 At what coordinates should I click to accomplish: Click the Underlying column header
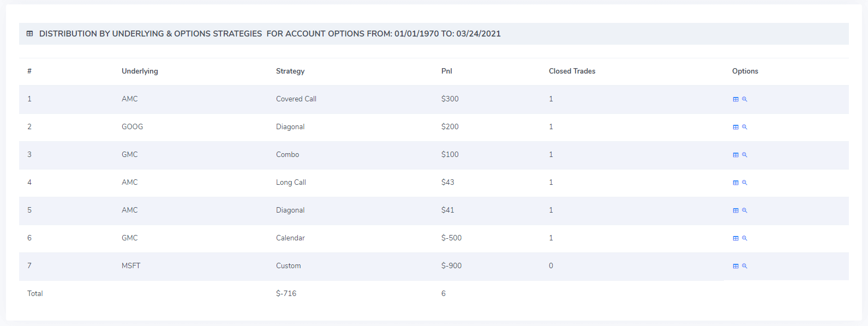(x=140, y=71)
